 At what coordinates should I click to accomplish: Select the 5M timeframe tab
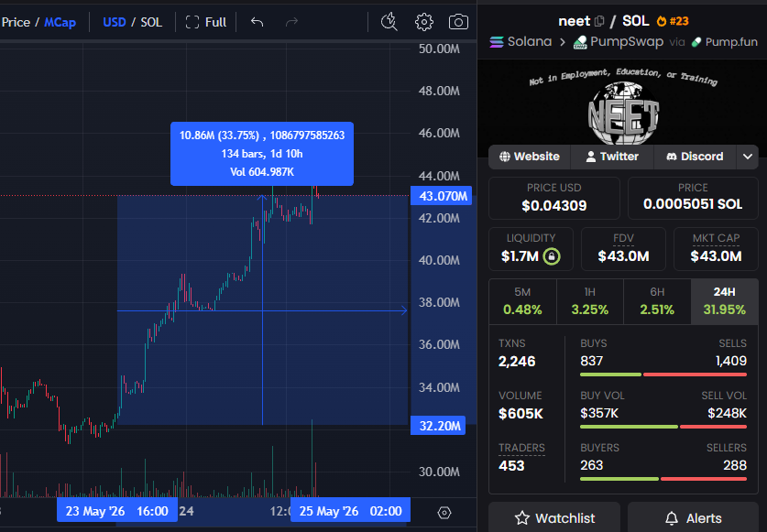coord(522,301)
